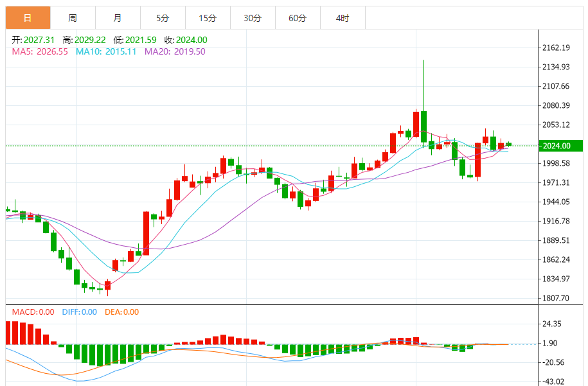This screenshot has width=588, height=386.
Task: Click the 1.90 MACD axis label
Action: coord(550,343)
